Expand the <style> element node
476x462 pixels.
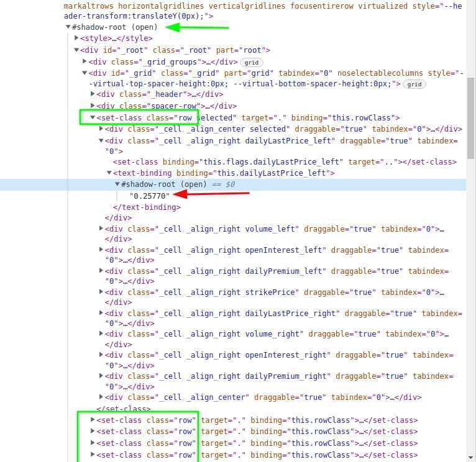[x=76, y=38]
